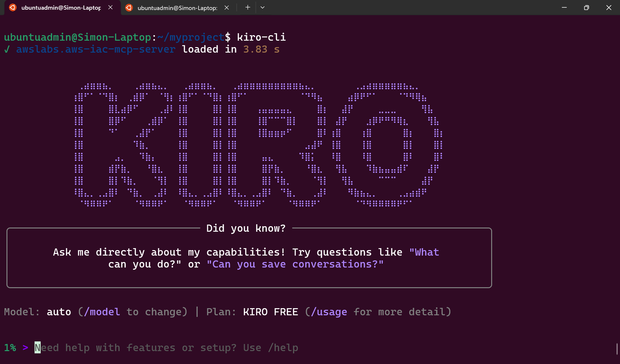Click the Ubuntu icon on the first tab
This screenshot has width=620, height=364.
tap(13, 7)
